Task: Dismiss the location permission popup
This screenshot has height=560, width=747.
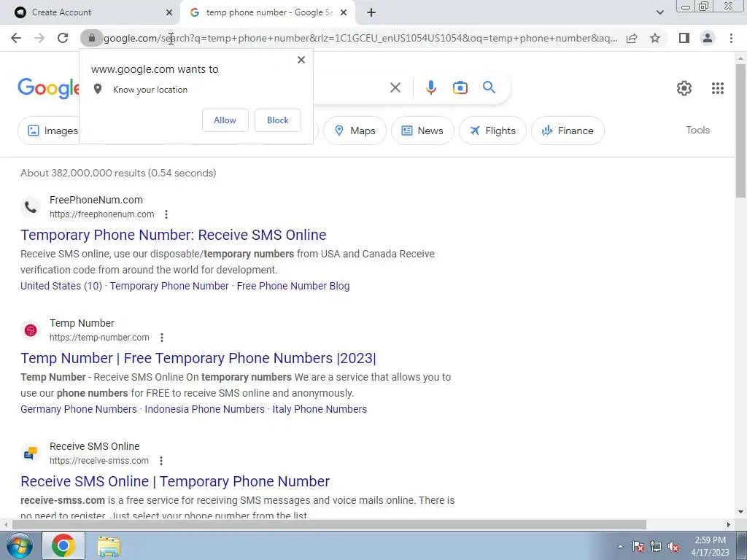Action: (x=301, y=60)
